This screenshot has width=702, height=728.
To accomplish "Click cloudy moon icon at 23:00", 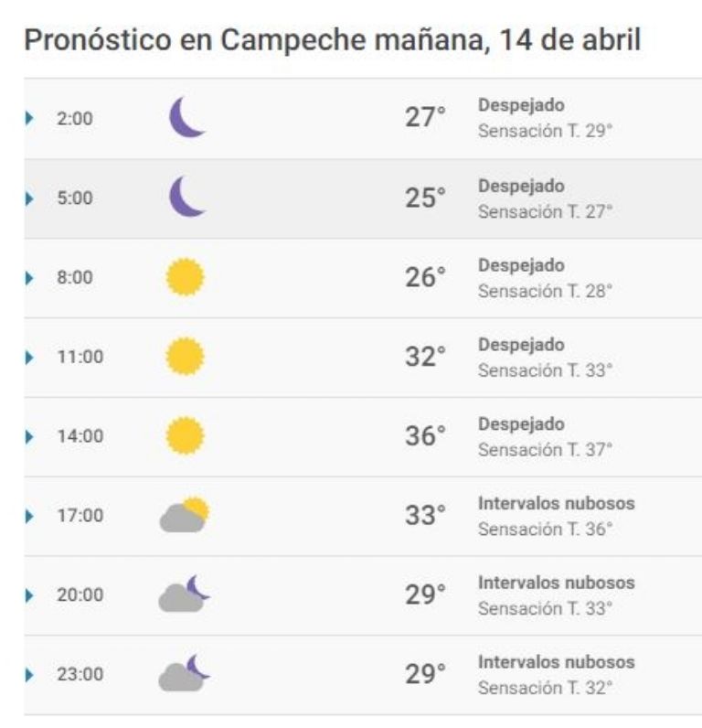I will pos(184,673).
